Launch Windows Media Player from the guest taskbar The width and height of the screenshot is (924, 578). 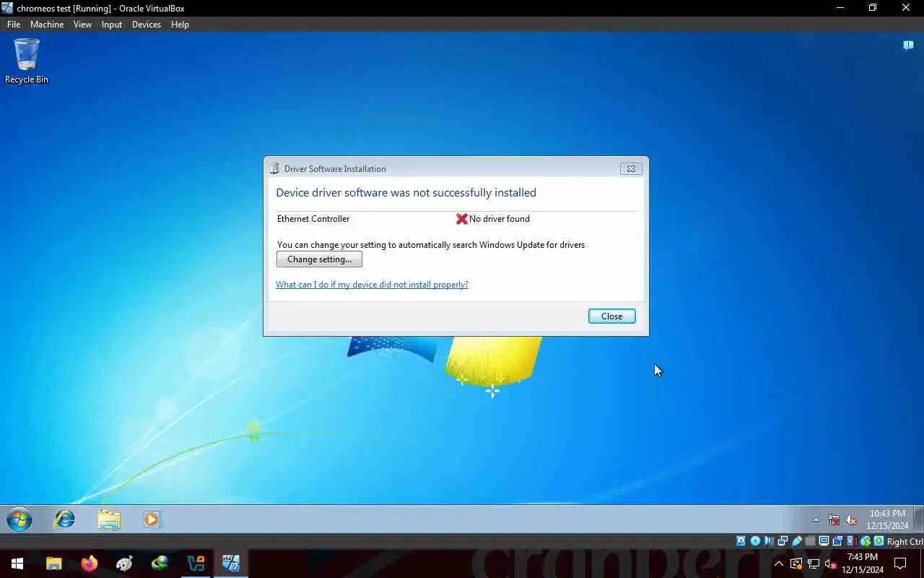[152, 519]
